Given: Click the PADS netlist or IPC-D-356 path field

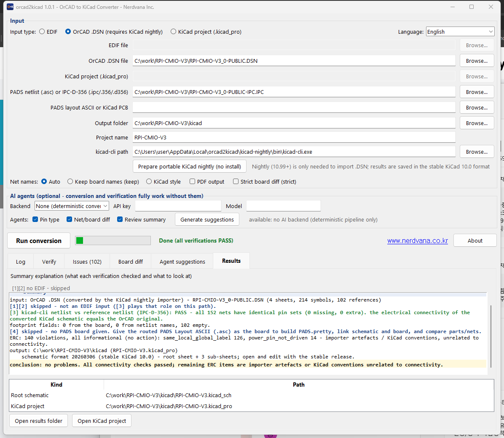Looking at the screenshot, I should (294, 92).
